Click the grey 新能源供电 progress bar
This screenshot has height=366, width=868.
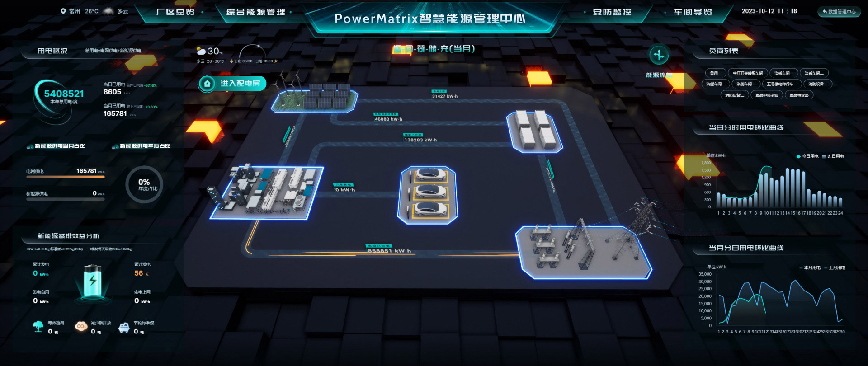pos(66,199)
